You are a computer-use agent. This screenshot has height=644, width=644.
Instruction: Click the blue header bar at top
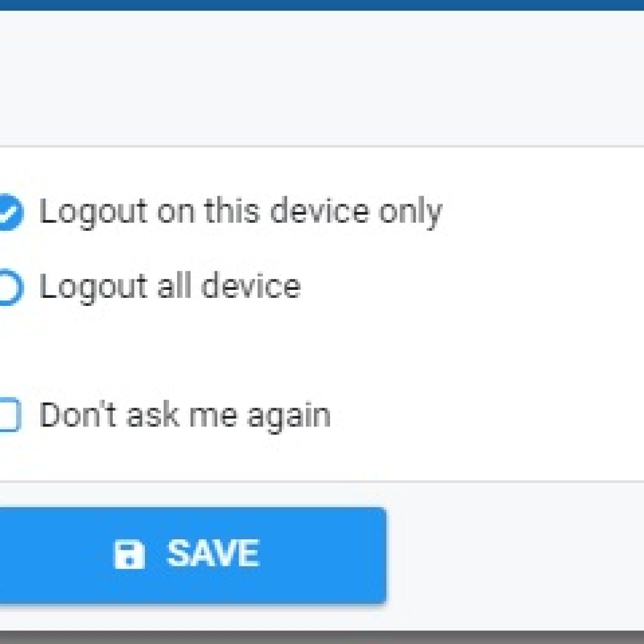point(322,4)
